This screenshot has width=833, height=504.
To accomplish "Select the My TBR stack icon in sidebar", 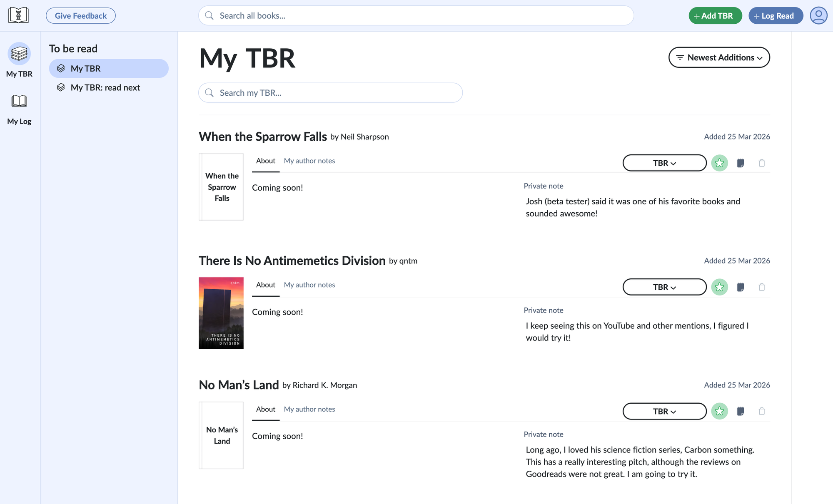I will coord(19,54).
